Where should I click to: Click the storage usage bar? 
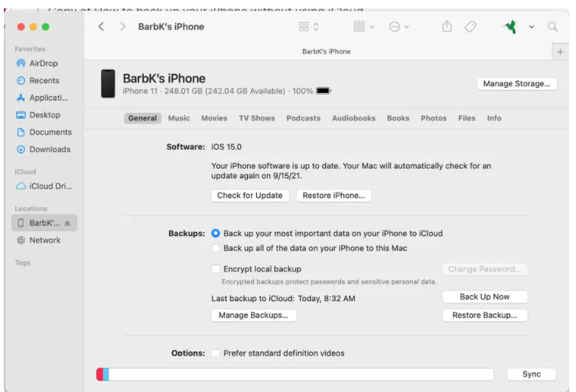click(x=295, y=374)
